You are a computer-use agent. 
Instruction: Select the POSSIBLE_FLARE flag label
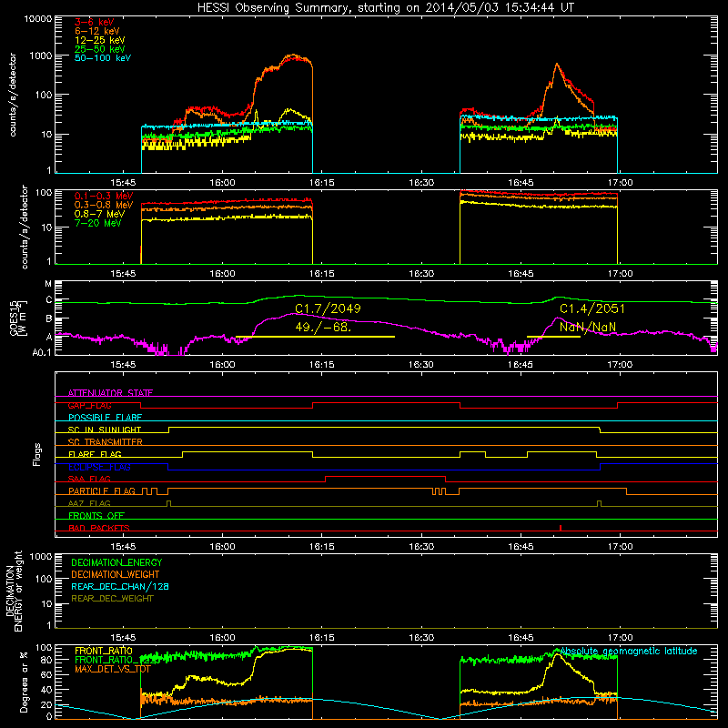click(x=105, y=418)
